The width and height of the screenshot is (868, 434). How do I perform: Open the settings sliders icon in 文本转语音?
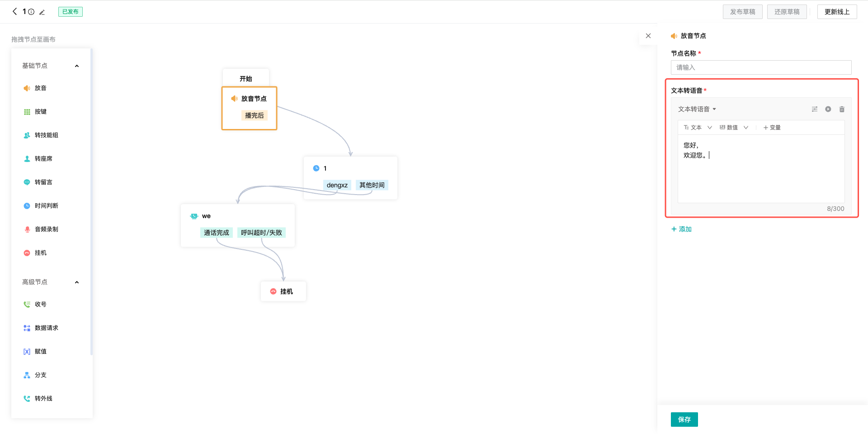[x=814, y=109]
